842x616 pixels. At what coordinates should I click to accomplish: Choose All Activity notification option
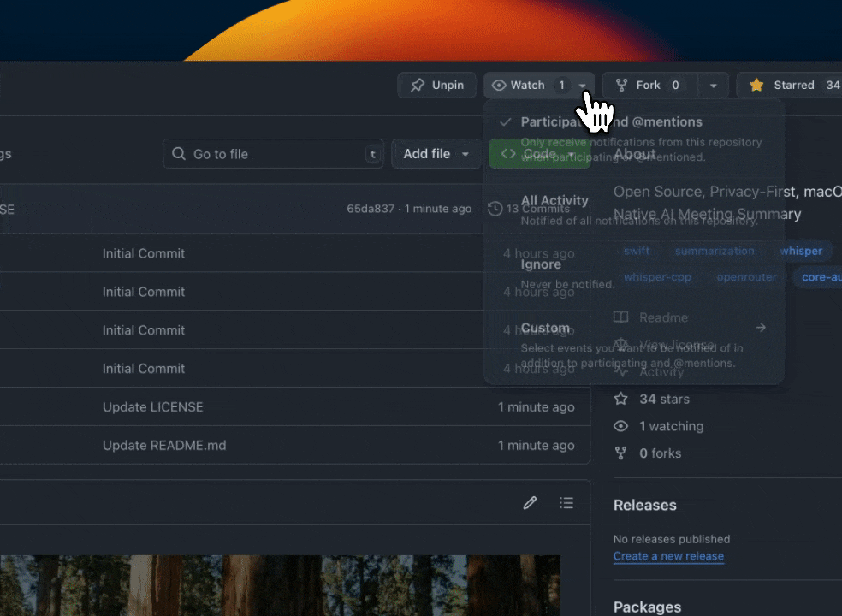554,201
